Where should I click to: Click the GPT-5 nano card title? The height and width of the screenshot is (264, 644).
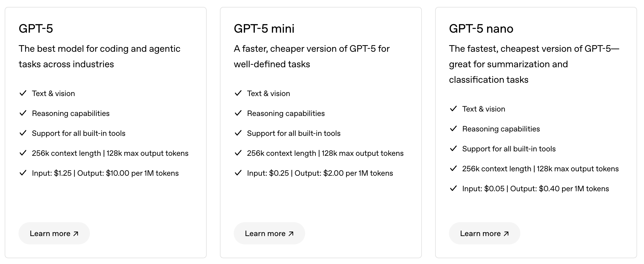[481, 29]
